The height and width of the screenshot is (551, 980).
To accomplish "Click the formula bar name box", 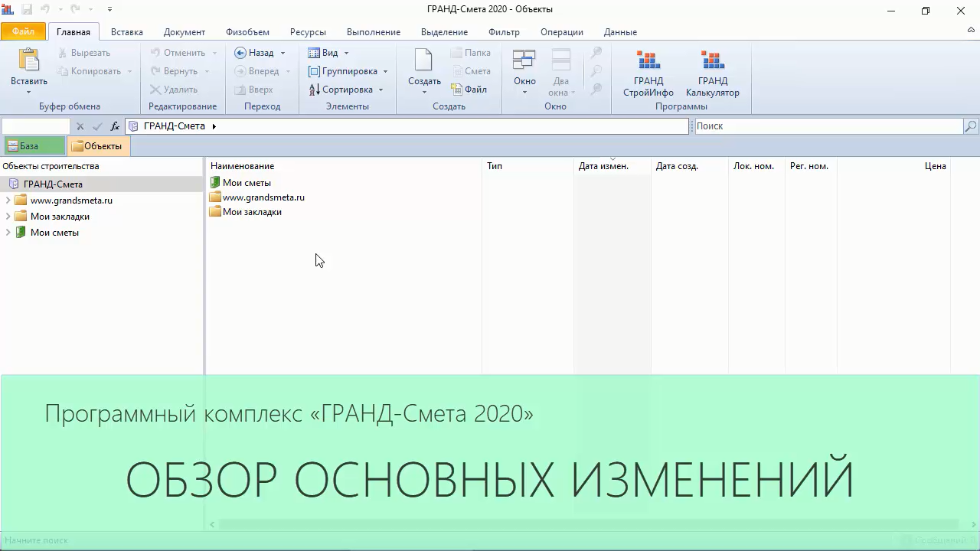I will pos(36,126).
